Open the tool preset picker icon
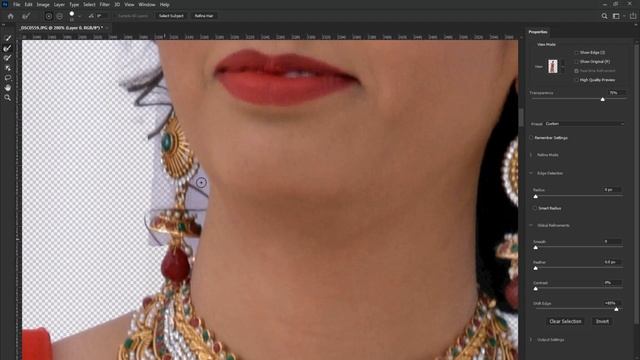This screenshot has width=640, height=360. [26, 16]
